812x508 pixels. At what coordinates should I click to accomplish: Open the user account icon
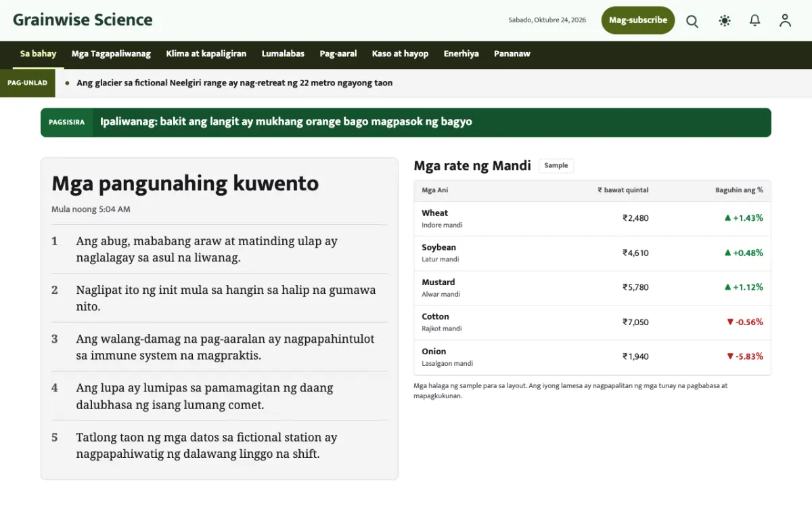tap(785, 21)
